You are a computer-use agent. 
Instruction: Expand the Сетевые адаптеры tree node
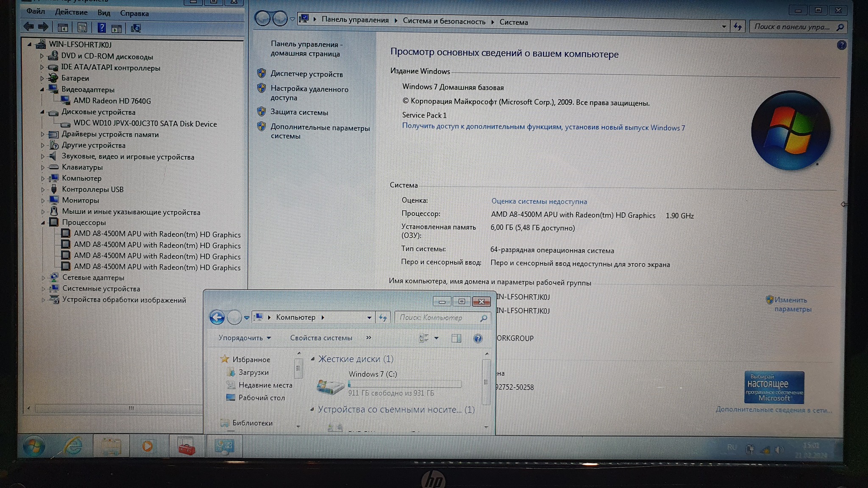coord(43,278)
